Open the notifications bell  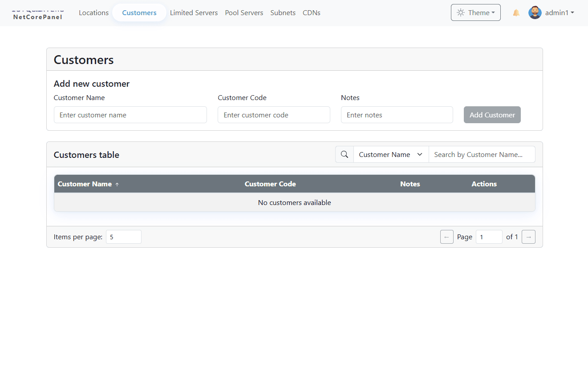[x=516, y=13]
